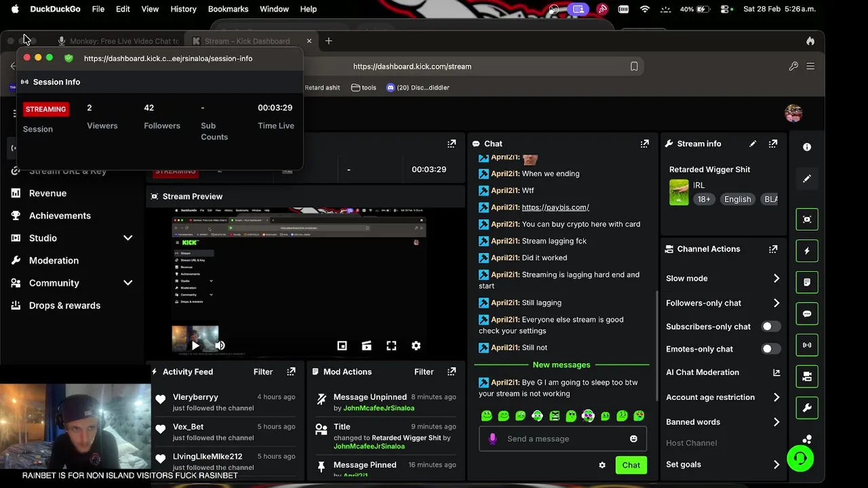Screen dimensions: 868x488
Task: Open the browser hamburger menu
Action: (810, 66)
